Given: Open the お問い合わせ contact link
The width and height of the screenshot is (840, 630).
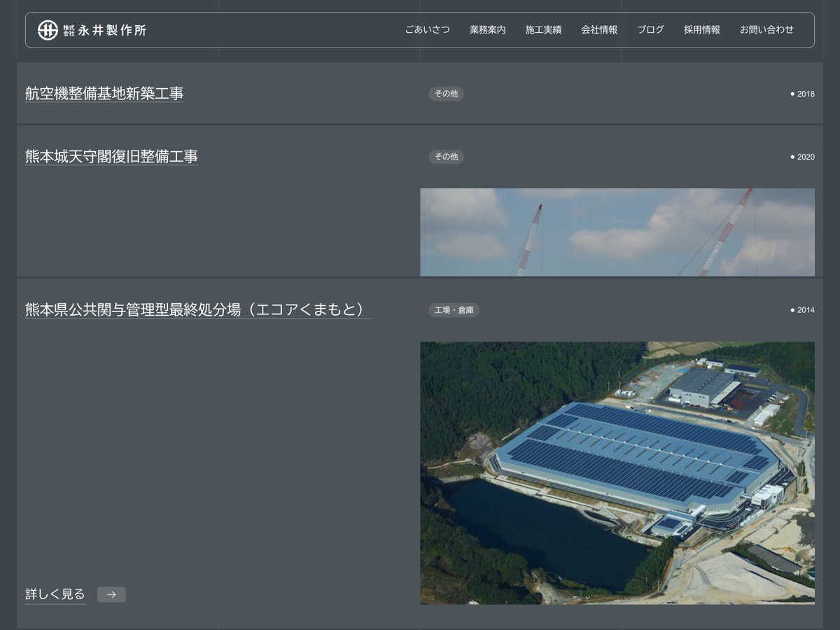Looking at the screenshot, I should click(x=766, y=30).
